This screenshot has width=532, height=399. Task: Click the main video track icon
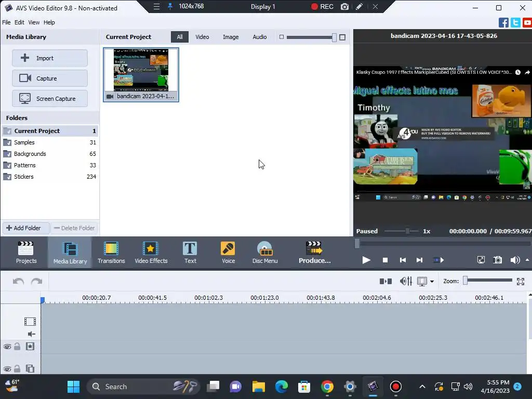(x=30, y=321)
